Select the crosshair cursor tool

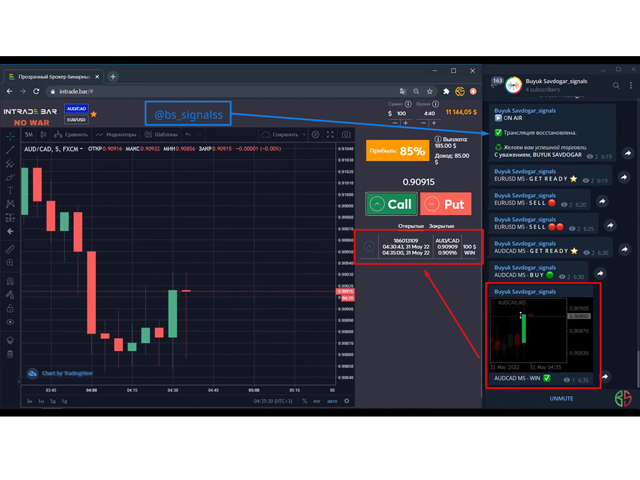tap(10, 136)
